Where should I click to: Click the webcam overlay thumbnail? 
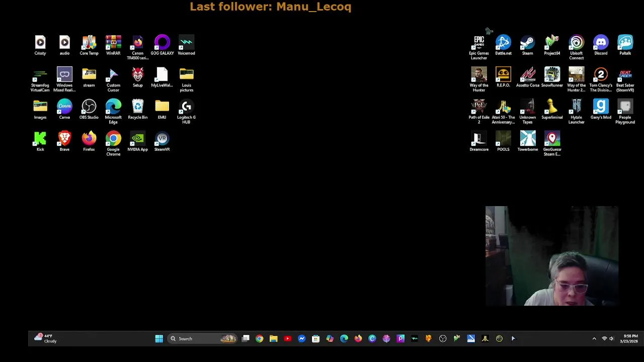click(552, 256)
